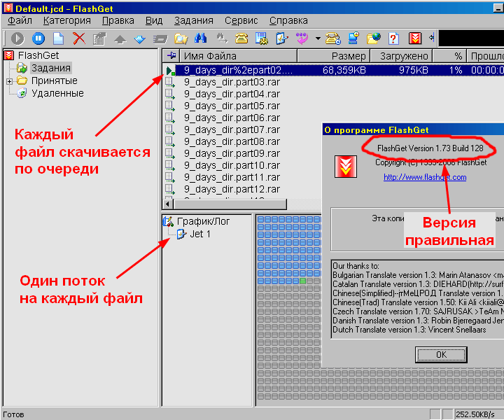This screenshot has height=420, width=504.
Task: Expand the Принятые folder plus box
Action: click(x=9, y=81)
